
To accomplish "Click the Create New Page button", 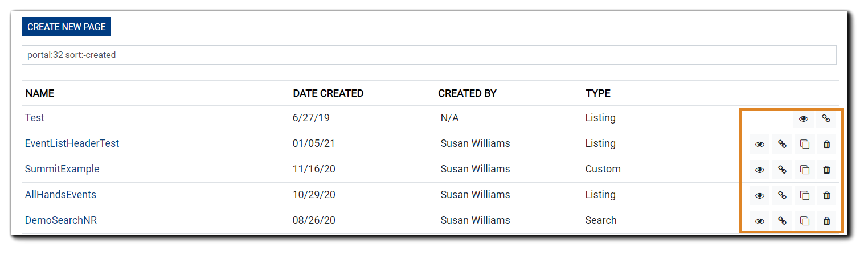I will pyautogui.click(x=67, y=27).
